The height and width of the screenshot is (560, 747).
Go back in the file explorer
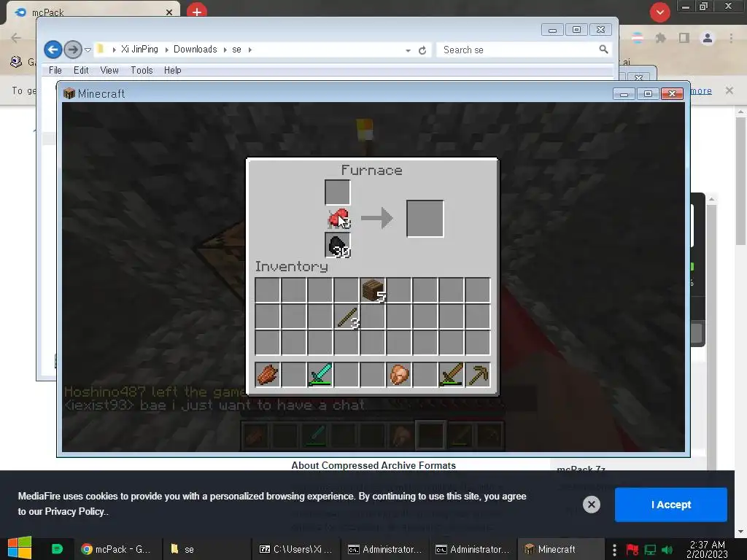(x=53, y=50)
